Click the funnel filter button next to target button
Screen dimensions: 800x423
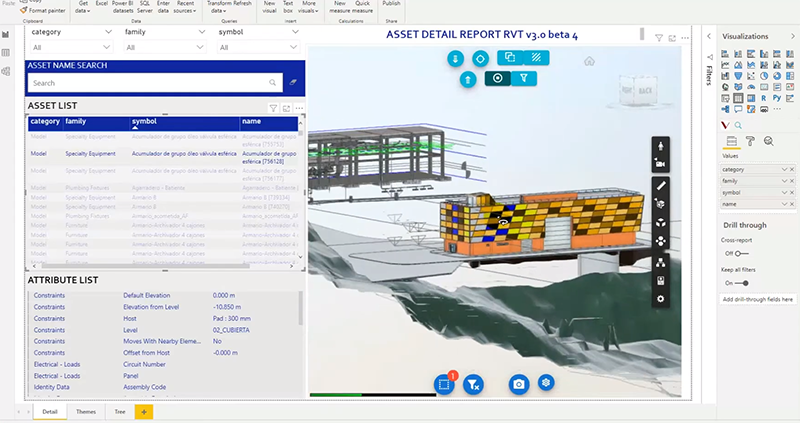point(523,78)
